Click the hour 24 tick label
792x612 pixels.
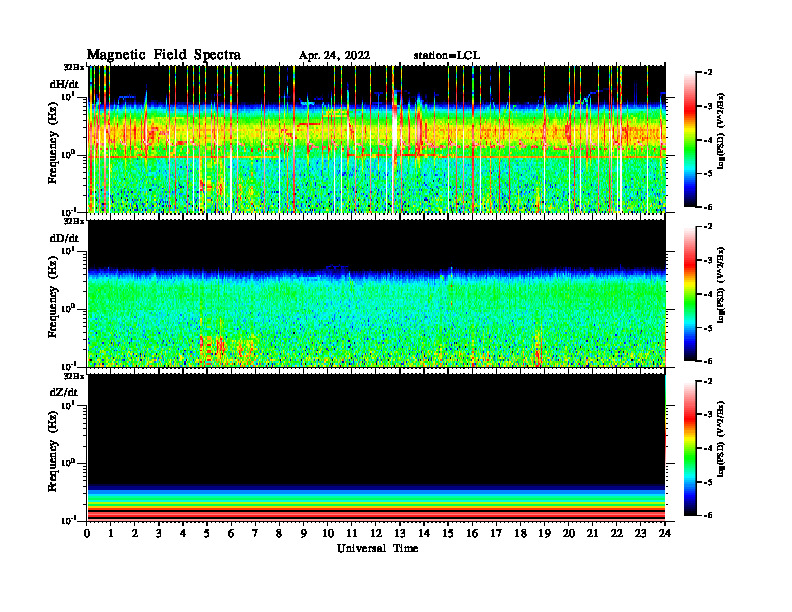coord(665,533)
